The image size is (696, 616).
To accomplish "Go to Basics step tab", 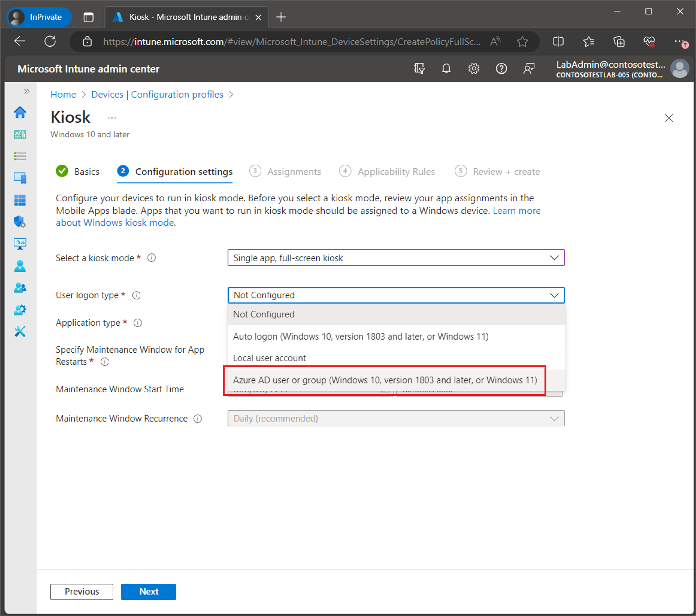I will pyautogui.click(x=78, y=172).
